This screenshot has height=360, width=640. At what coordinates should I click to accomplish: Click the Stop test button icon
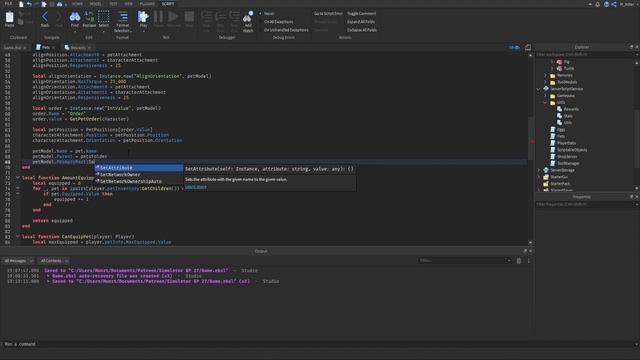point(189,17)
